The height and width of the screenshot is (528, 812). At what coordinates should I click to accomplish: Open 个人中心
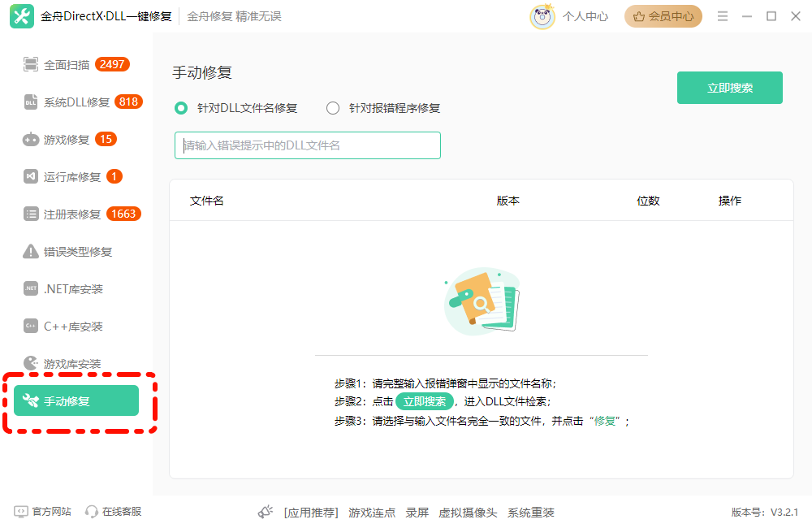pos(585,16)
